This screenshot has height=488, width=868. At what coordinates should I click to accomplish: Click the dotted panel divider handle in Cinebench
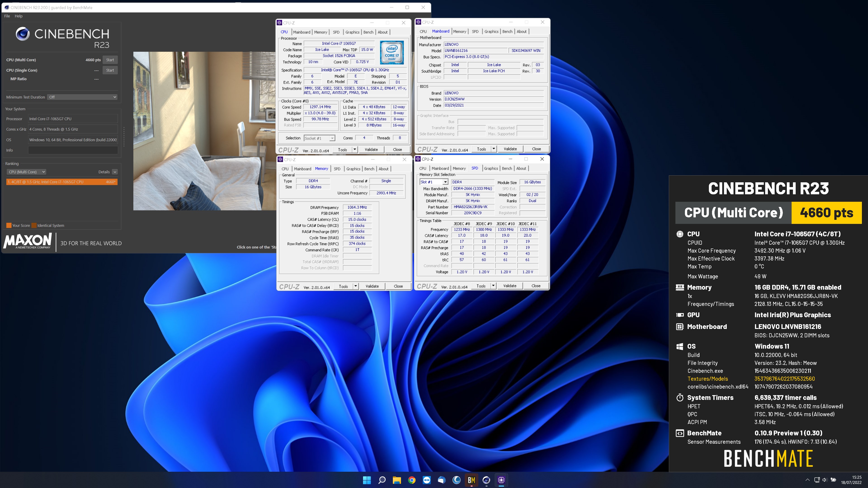[x=124, y=136]
